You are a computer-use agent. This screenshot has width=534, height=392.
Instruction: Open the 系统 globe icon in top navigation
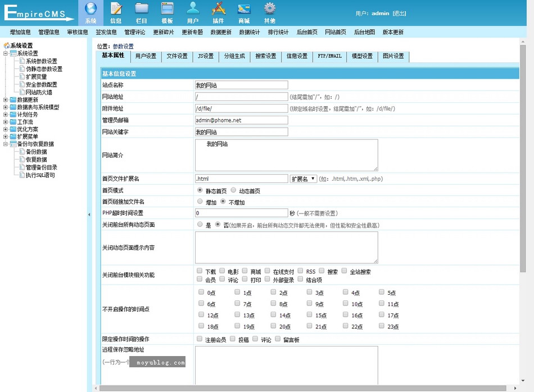point(91,8)
